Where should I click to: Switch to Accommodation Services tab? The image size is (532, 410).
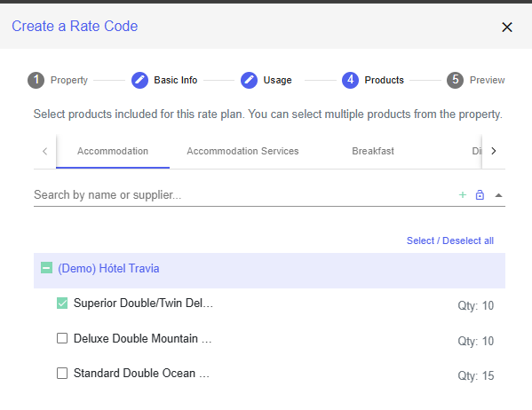pos(242,151)
